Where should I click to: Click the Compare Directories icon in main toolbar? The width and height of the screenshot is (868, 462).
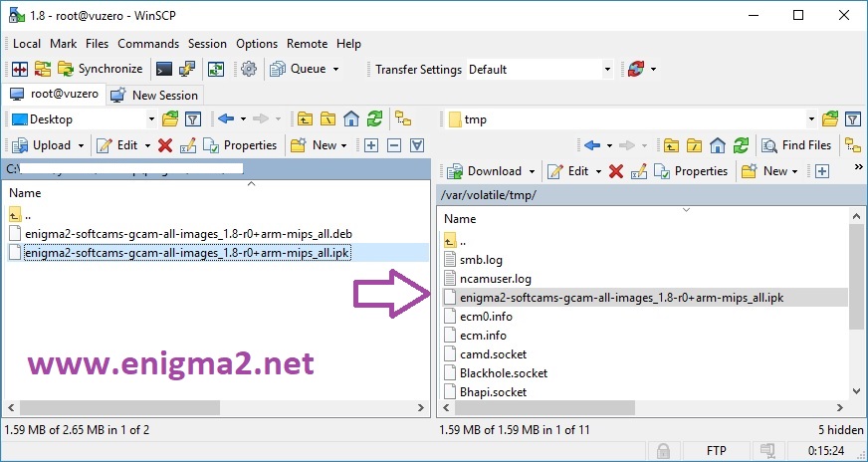tap(20, 70)
